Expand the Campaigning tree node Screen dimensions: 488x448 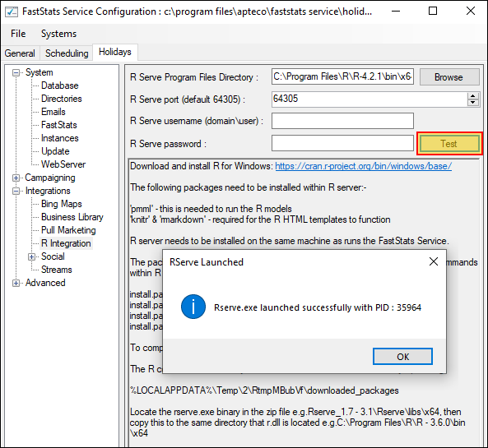tap(16, 178)
